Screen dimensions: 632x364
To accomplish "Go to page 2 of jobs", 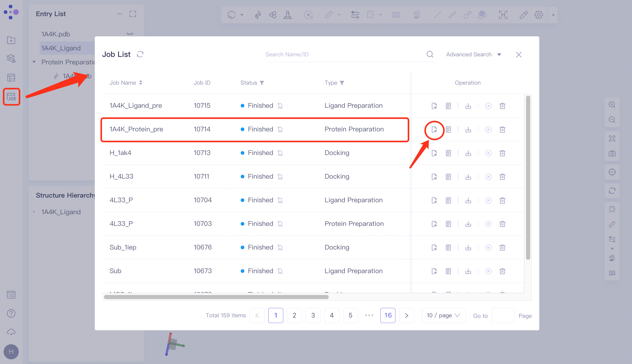I will (x=294, y=315).
